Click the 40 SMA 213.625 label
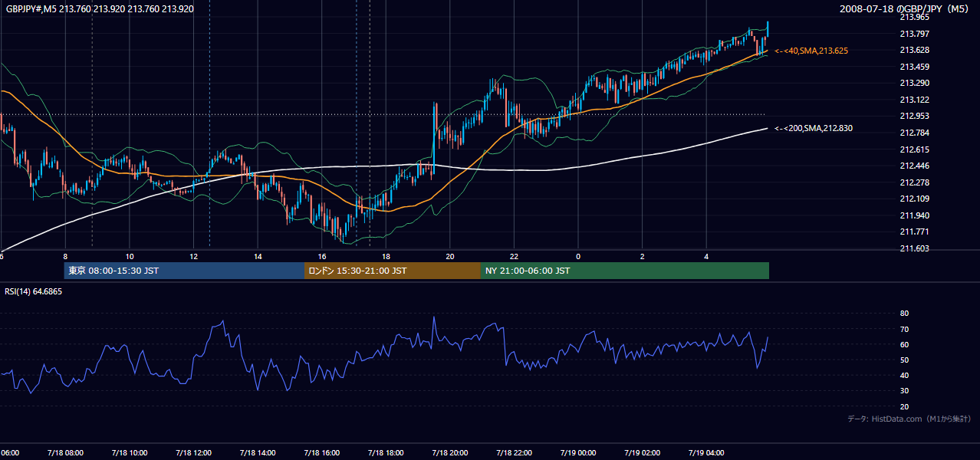Viewport: 980px width, 460px height. click(x=811, y=51)
